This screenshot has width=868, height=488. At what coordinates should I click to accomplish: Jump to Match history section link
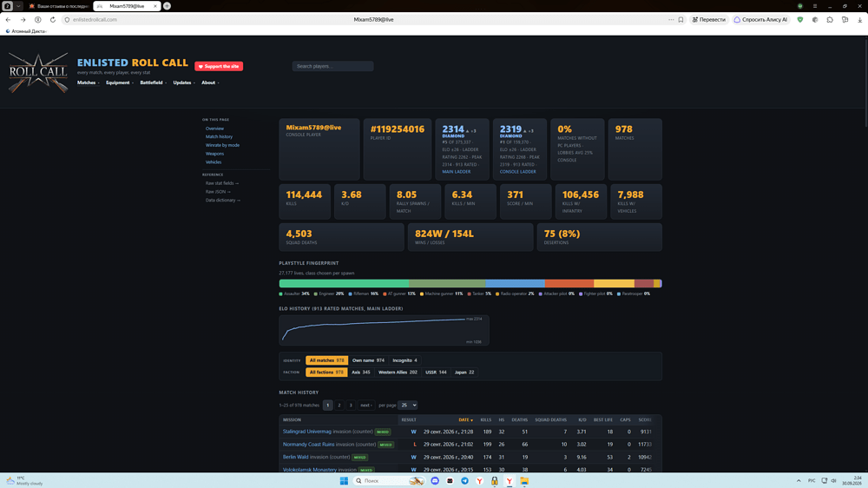[220, 137]
